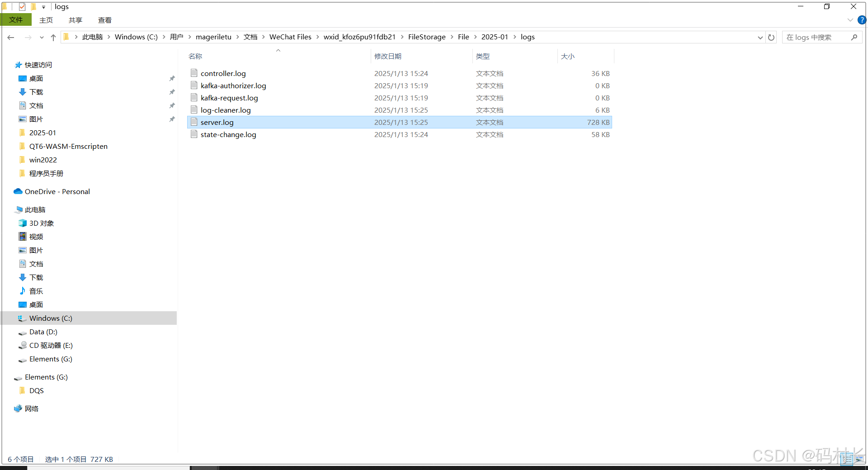The width and height of the screenshot is (868, 470).
Task: Open the indented Elements (G:) under 此电脑
Action: coord(51,359)
